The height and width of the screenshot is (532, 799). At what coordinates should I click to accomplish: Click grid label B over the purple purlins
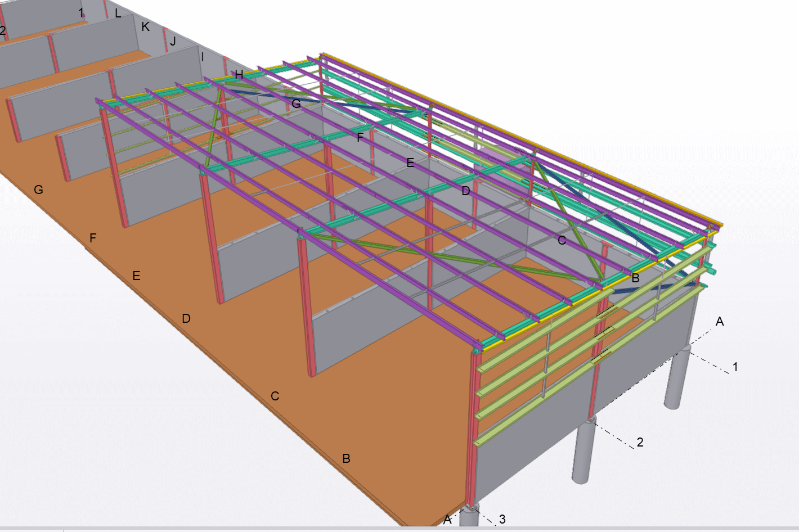[635, 278]
